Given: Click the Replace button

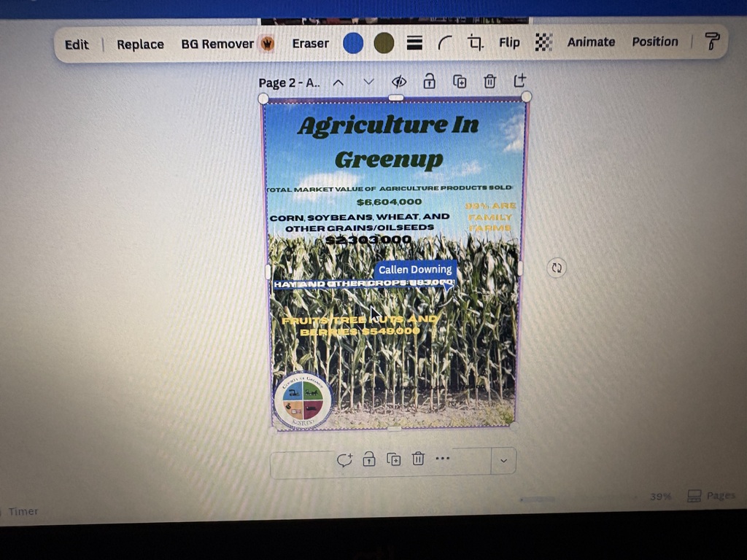Looking at the screenshot, I should 141,44.
